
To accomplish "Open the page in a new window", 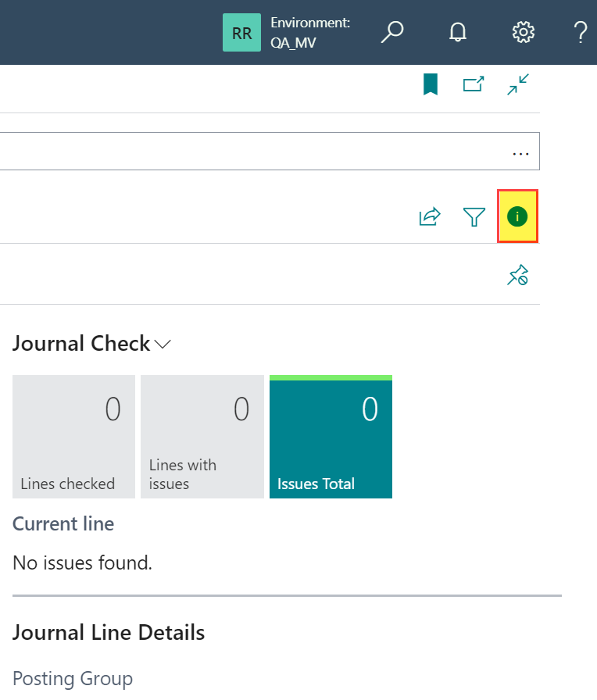I will [474, 84].
